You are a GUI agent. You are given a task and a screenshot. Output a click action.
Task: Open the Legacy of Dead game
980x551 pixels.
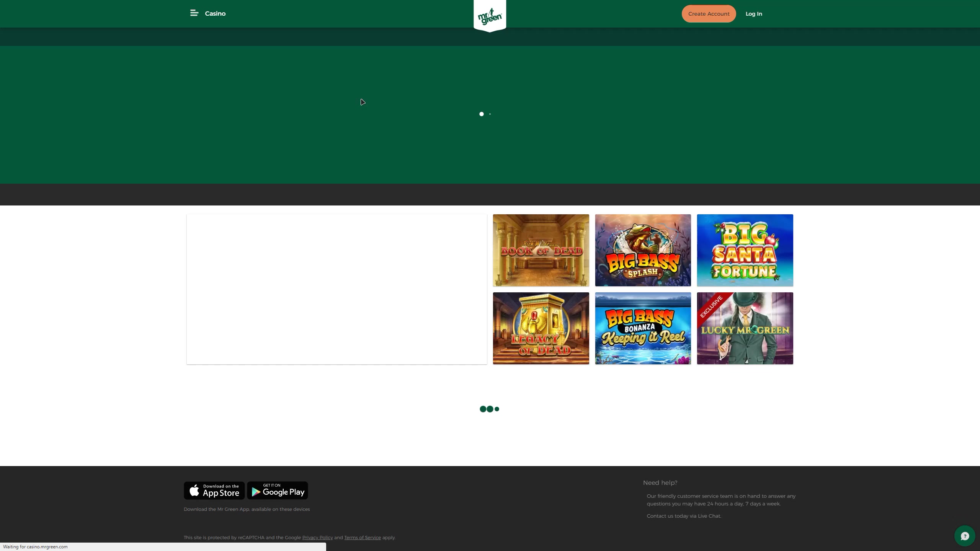[x=541, y=328]
